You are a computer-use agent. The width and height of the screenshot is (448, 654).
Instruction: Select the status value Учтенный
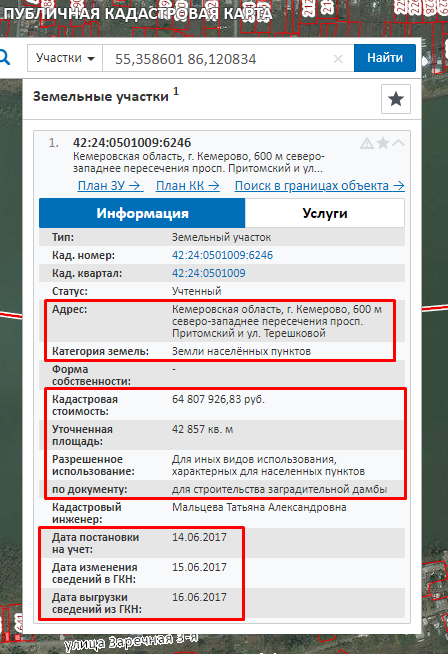point(196,291)
